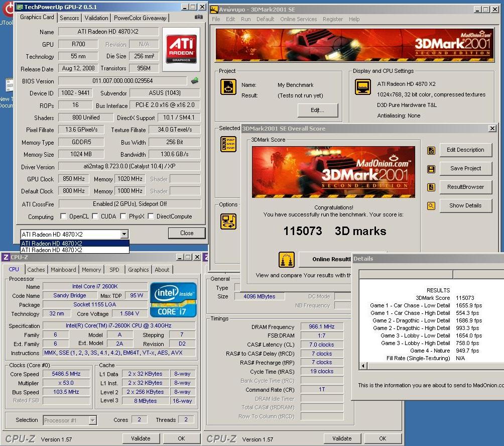The image size is (504, 446).
Task: Click the Close button in GPU-Z
Action: click(x=187, y=233)
